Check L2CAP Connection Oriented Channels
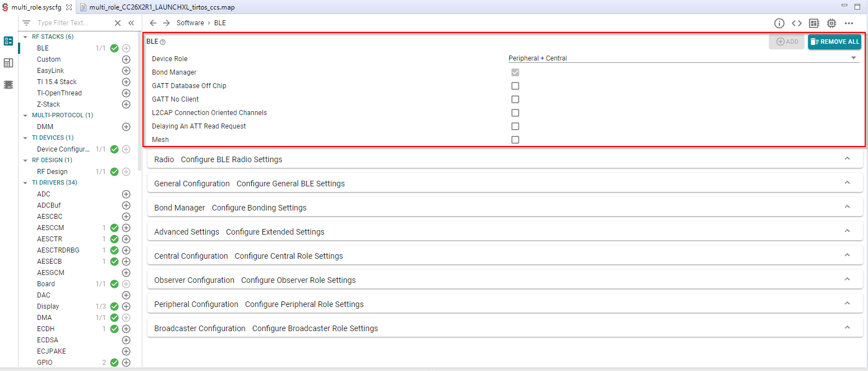868x371 pixels. click(x=515, y=112)
